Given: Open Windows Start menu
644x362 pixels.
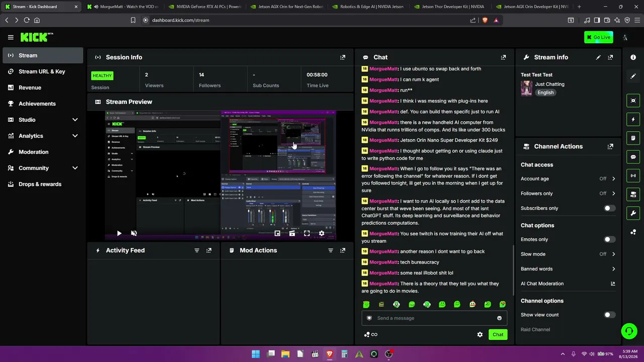Looking at the screenshot, I should click(x=256, y=354).
